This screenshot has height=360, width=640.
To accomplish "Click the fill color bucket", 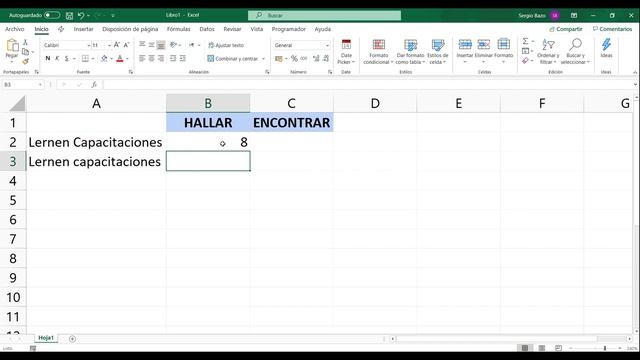I will tap(104, 58).
